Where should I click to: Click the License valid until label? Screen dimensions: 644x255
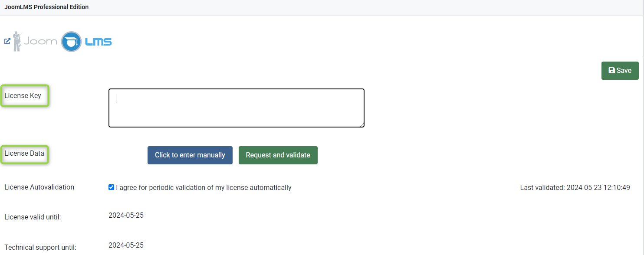(x=33, y=217)
